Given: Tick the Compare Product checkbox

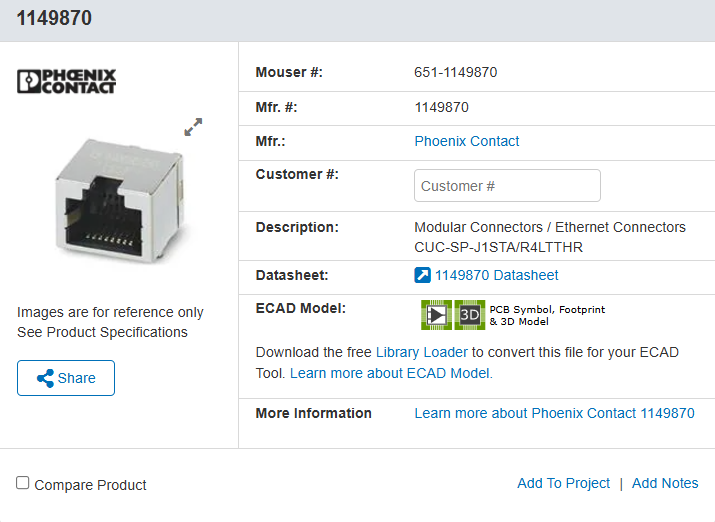Looking at the screenshot, I should 22,483.
